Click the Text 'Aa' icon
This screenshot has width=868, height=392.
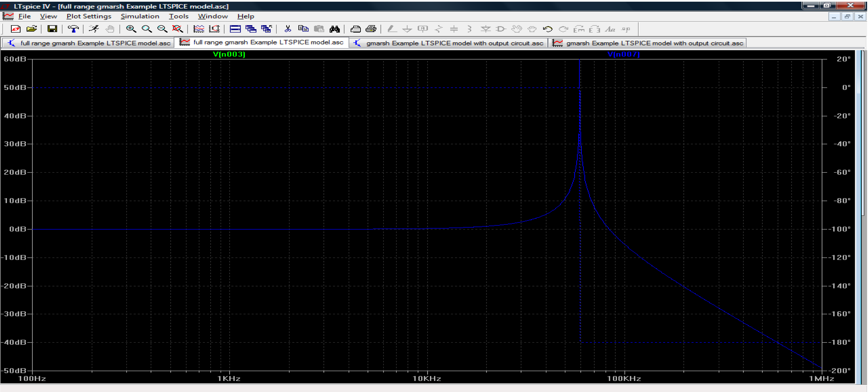pos(610,29)
